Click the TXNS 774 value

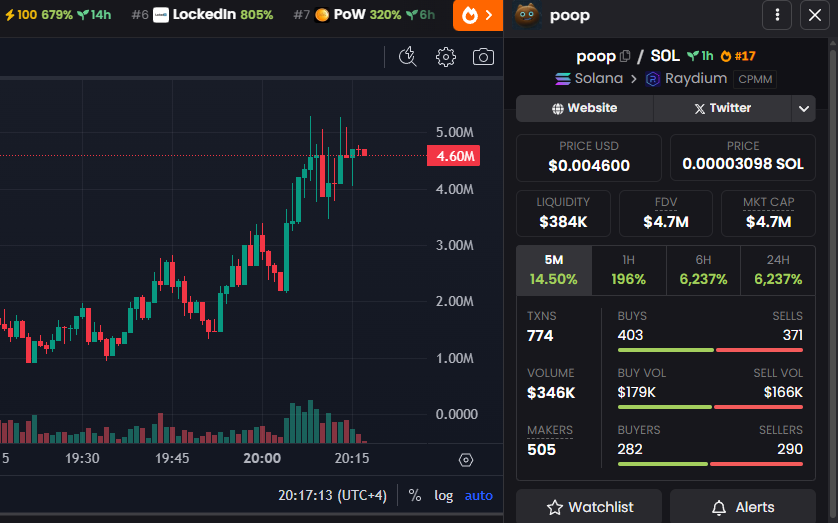[540, 335]
